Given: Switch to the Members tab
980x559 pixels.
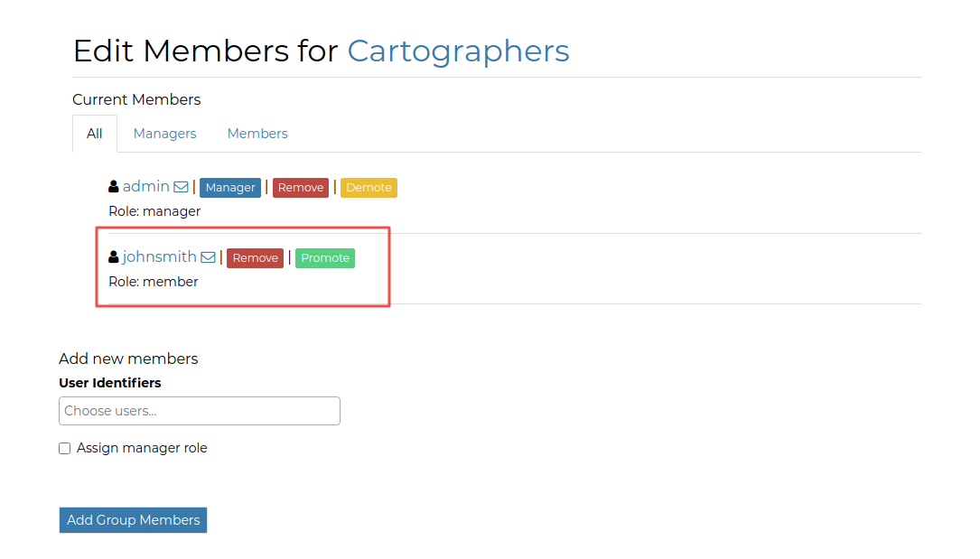Looking at the screenshot, I should 257,133.
